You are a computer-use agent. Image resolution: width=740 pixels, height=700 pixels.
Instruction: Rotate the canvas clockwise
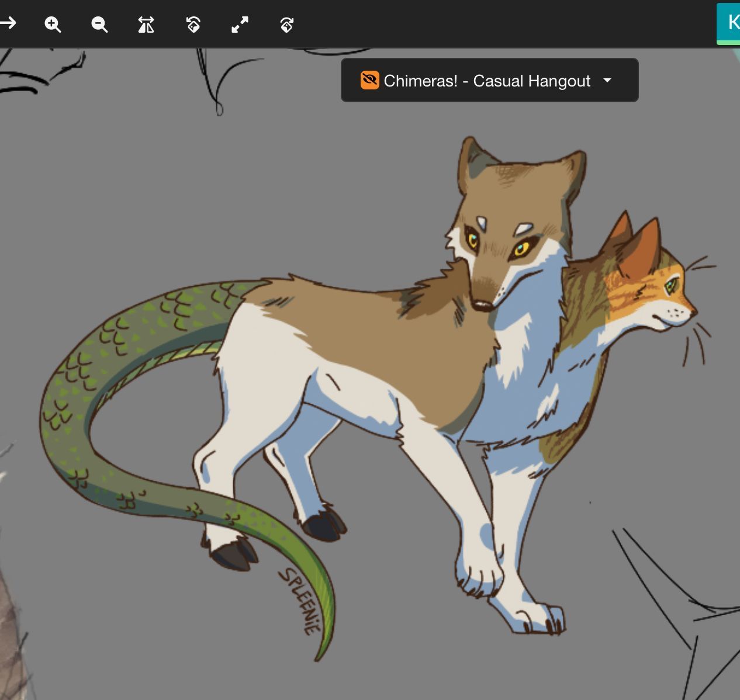[286, 25]
